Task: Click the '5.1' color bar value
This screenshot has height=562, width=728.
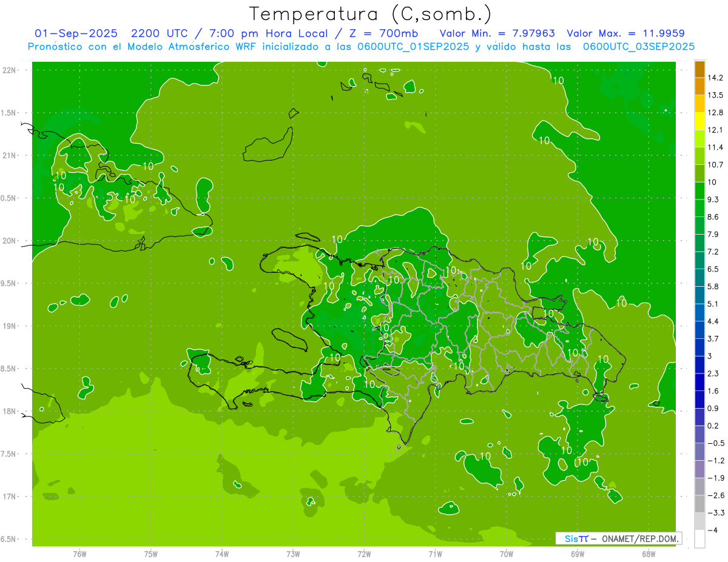Action: pyautogui.click(x=713, y=304)
